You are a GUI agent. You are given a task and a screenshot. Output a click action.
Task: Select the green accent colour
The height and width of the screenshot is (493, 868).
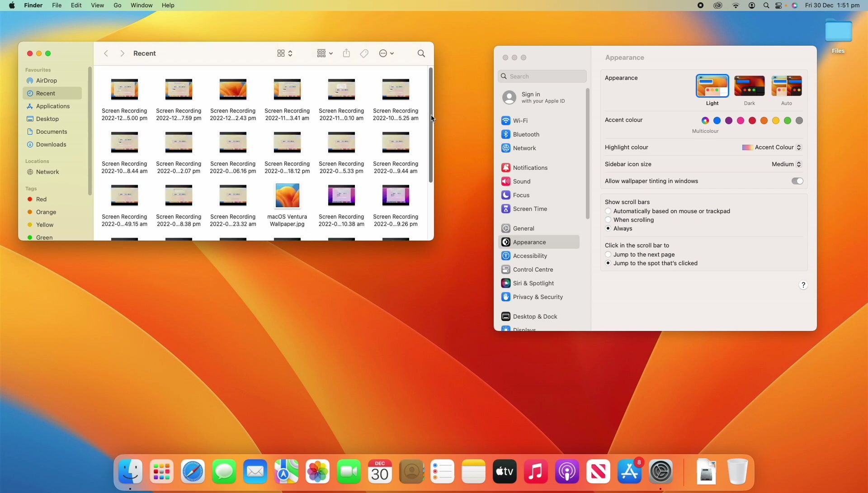click(788, 120)
